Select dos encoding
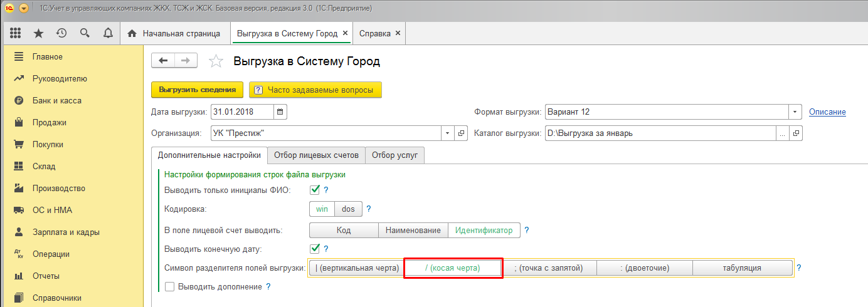Image resolution: width=868 pixels, height=307 pixels. pos(347,209)
